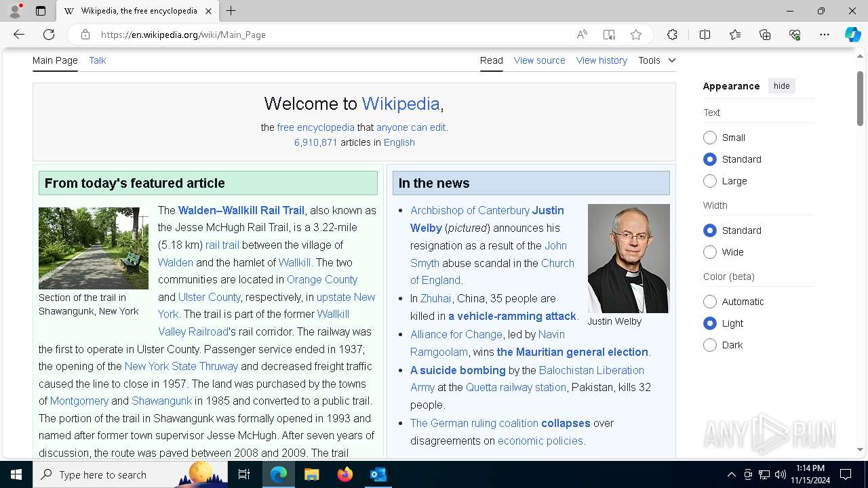The image size is (868, 488).
Task: Click the address bar URL field
Action: 332,35
